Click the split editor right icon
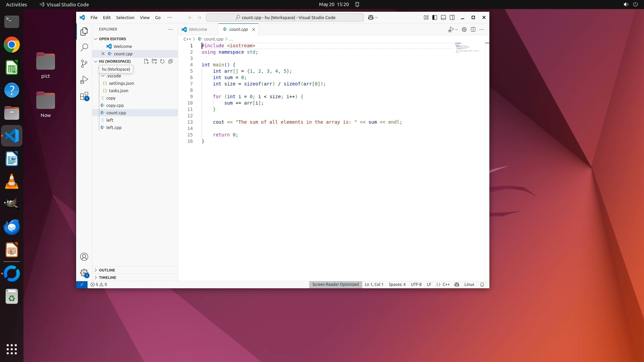Viewport: 644px width, 362px height. 473,29
